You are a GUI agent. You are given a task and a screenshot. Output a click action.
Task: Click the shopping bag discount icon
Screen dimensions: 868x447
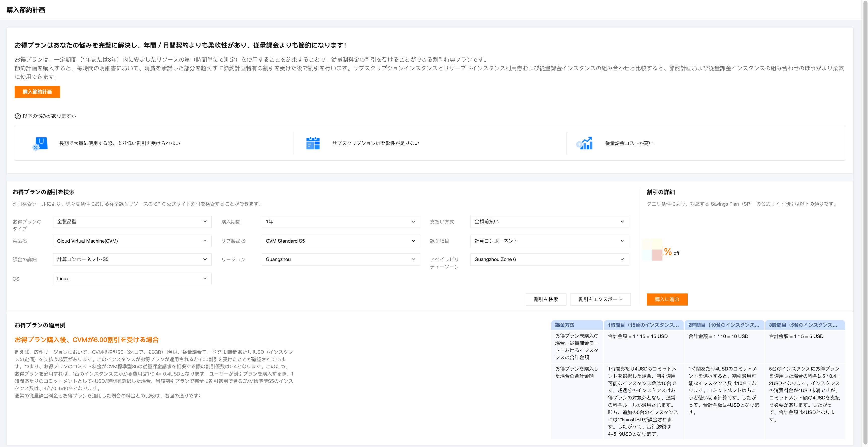[x=40, y=143]
